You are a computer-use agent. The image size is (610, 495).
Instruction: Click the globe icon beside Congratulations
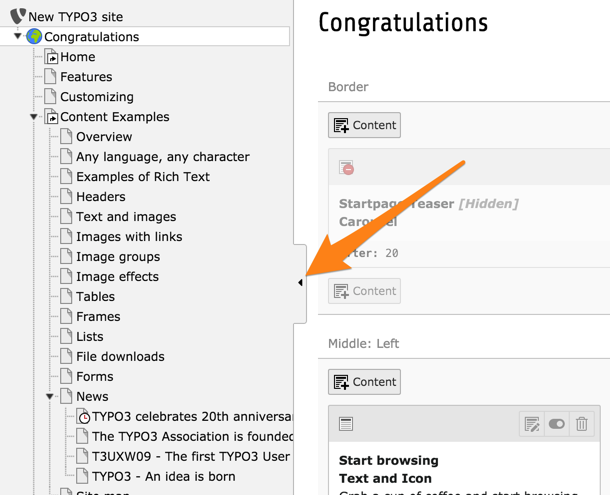pos(34,36)
